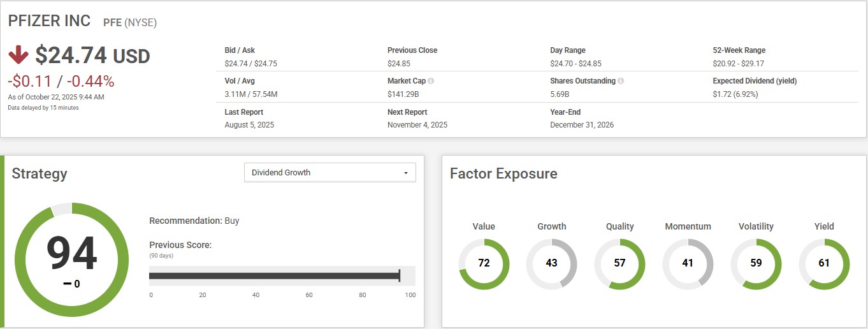Click the $24.74 USD current price
The width and height of the screenshot is (868, 329).
[92, 56]
